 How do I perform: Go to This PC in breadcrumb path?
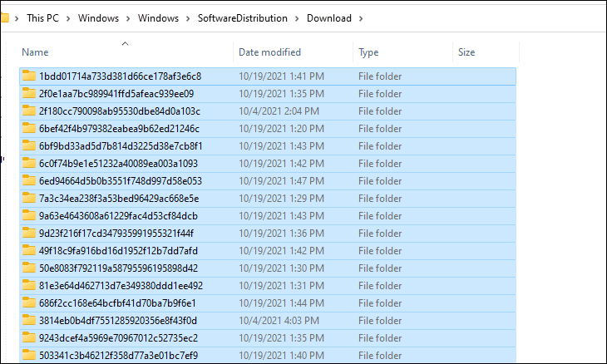pos(42,18)
